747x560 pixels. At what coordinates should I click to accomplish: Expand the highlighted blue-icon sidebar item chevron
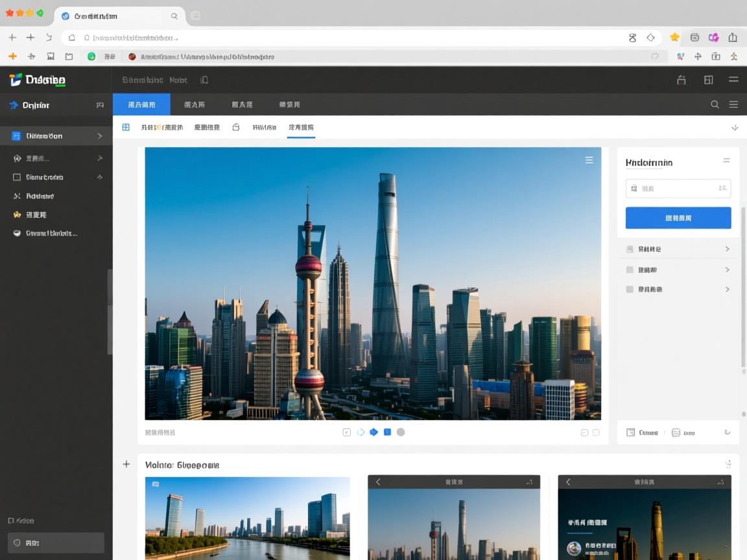pyautogui.click(x=99, y=136)
